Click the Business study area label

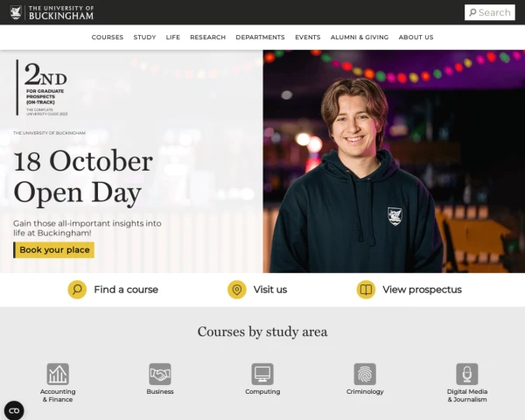[160, 391]
